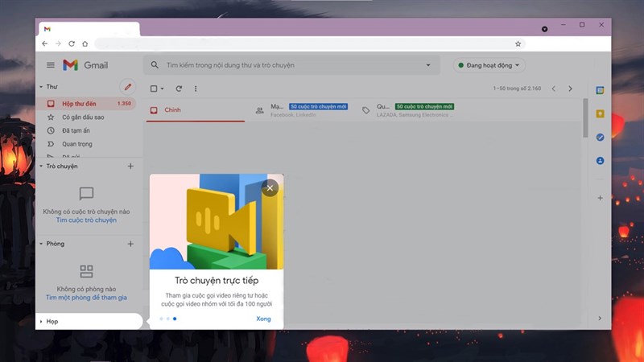Expand the Họp section
644x362 pixels.
[41, 321]
